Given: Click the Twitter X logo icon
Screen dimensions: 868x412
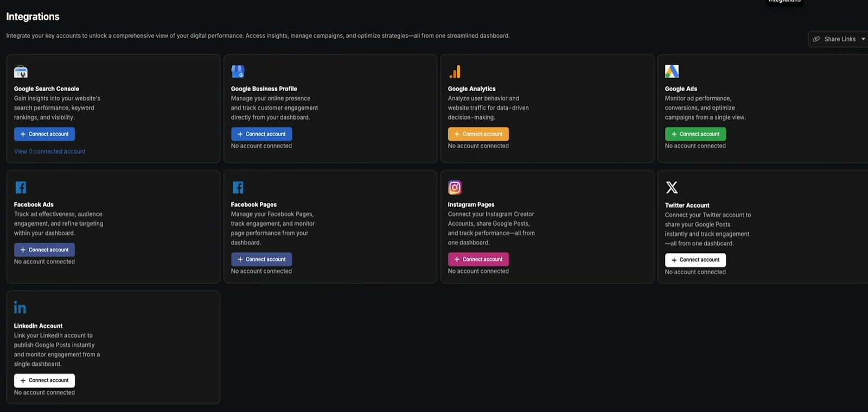Looking at the screenshot, I should pyautogui.click(x=672, y=187).
